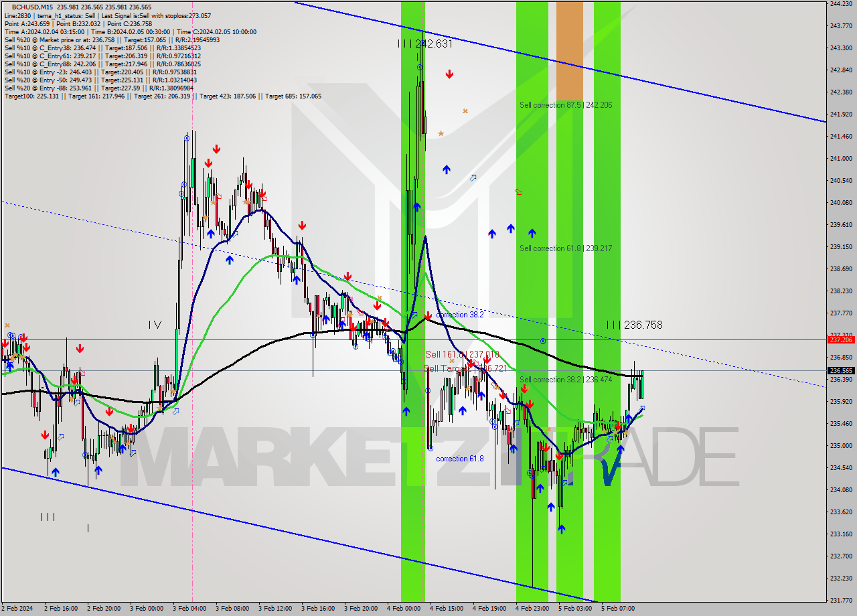Select the 'Sell correction 61.8 | 239.217' label

[x=566, y=248]
